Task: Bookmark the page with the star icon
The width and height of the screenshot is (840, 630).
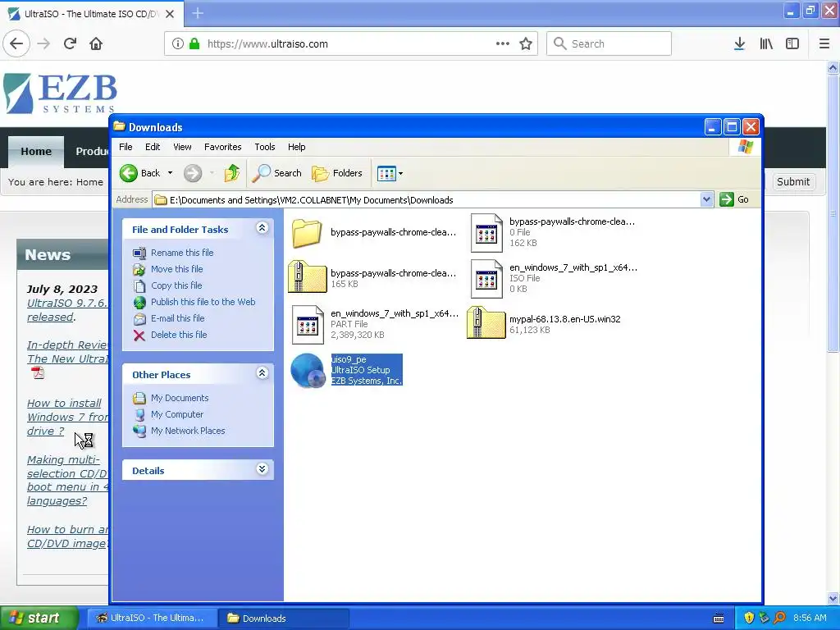Action: 526,44
